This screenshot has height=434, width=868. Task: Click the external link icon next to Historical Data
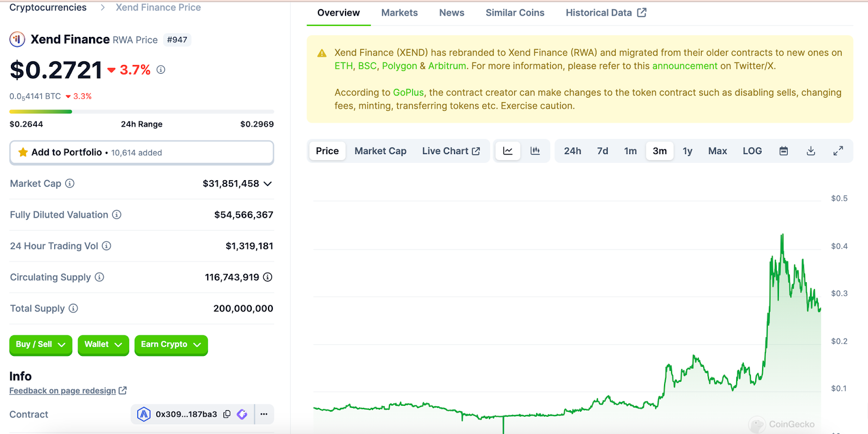642,12
